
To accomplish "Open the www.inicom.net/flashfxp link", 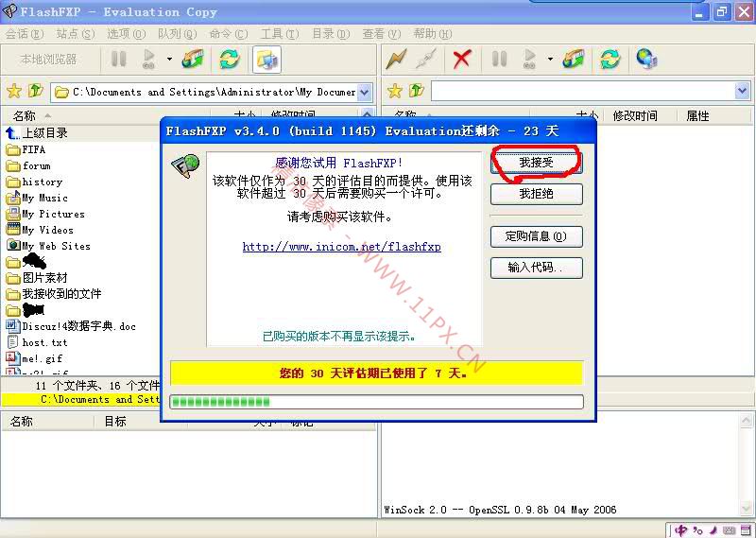I will pyautogui.click(x=341, y=247).
